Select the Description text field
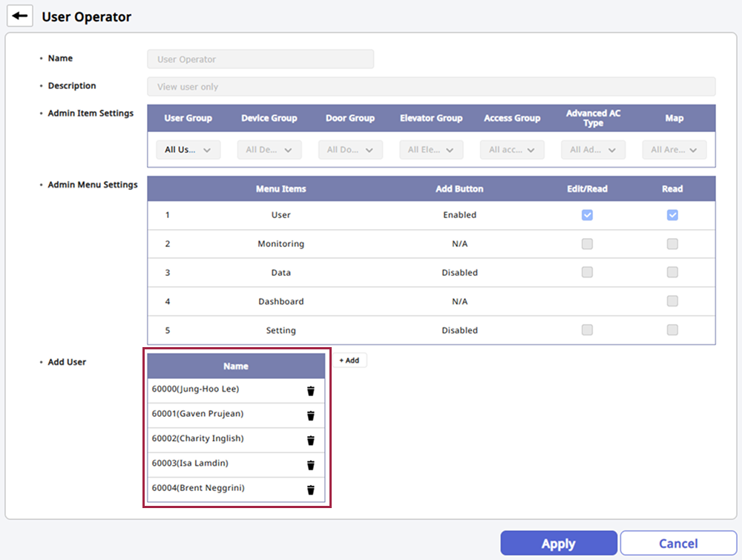Viewport: 742px width, 560px height. click(431, 87)
